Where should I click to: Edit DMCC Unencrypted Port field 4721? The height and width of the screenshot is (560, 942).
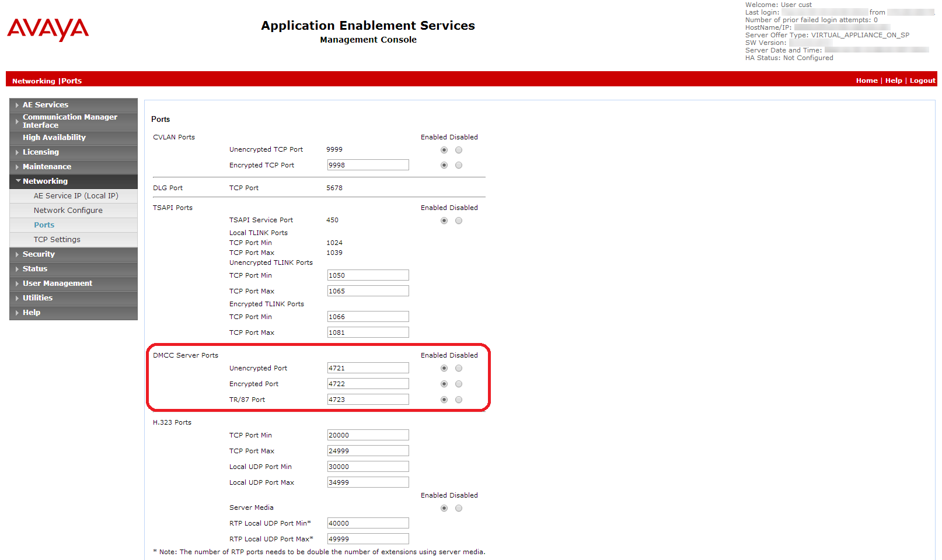[368, 368]
